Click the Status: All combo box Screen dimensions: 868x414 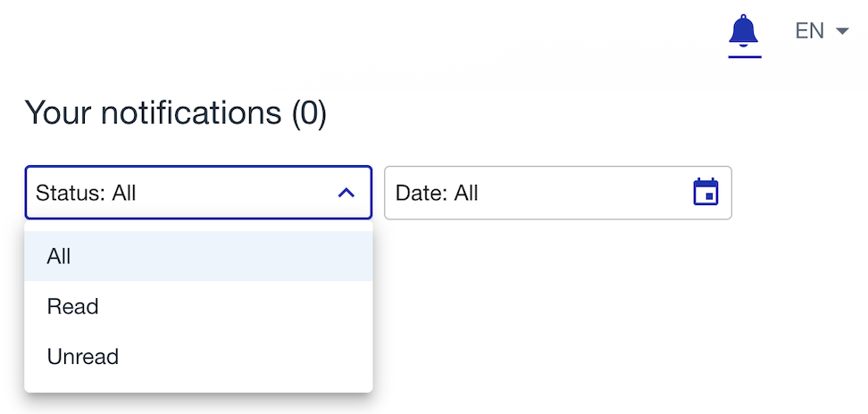[198, 193]
